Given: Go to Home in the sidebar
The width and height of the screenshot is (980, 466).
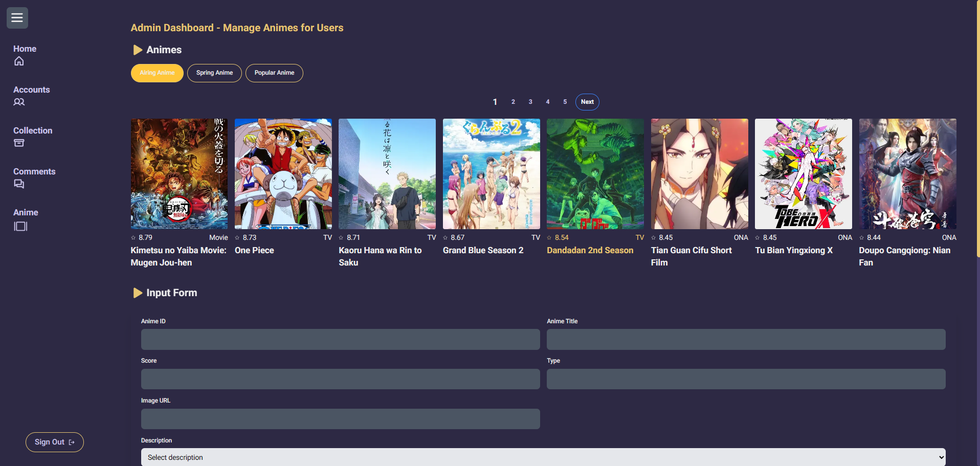Looking at the screenshot, I should (25, 49).
